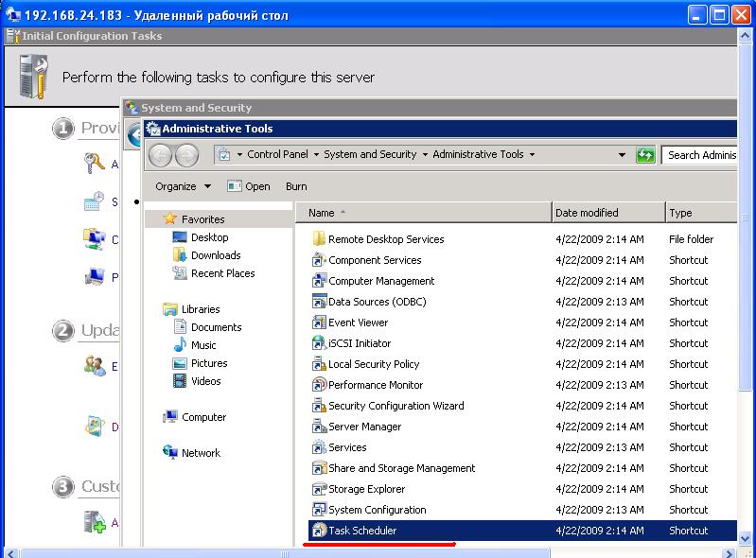Viewport: 756px width, 558px height.
Task: Open the Remote Desktop Services folder icon
Action: [319, 238]
